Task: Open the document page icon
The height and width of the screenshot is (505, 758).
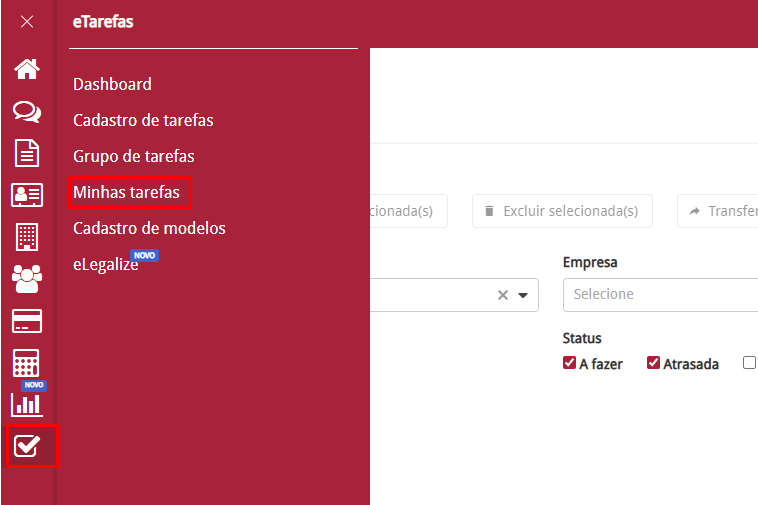Action: click(x=27, y=153)
